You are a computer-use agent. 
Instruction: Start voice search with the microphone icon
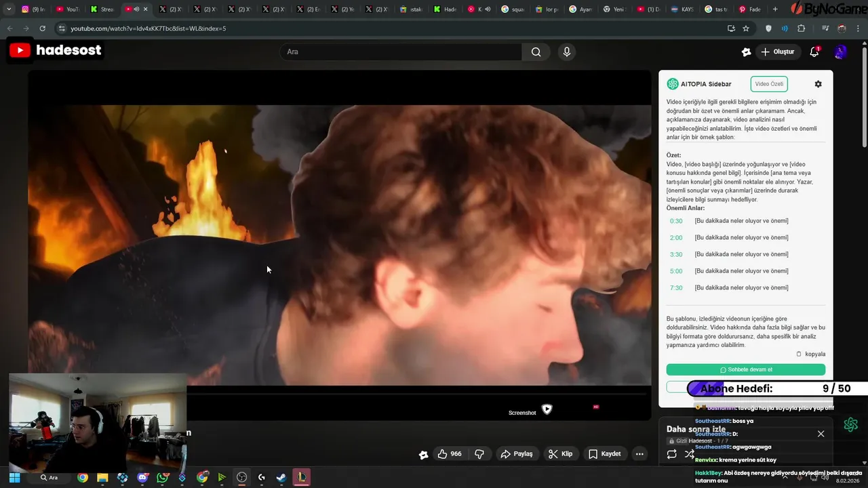coord(567,52)
